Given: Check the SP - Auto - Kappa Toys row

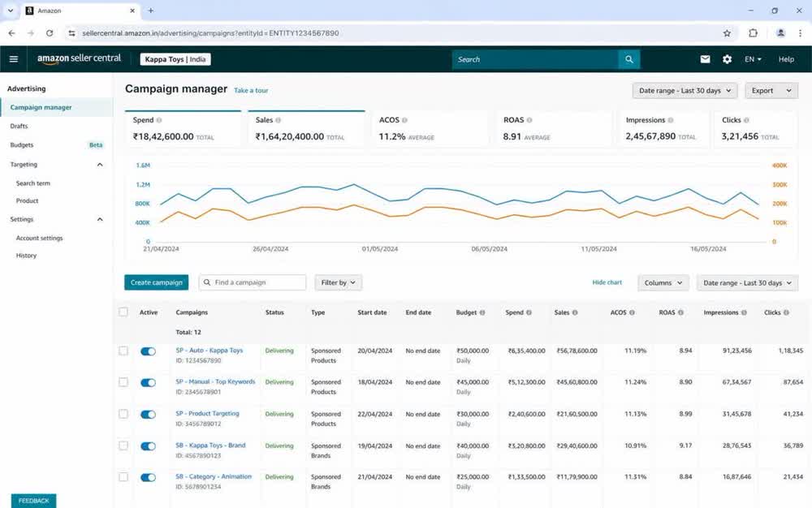Looking at the screenshot, I should pos(123,351).
